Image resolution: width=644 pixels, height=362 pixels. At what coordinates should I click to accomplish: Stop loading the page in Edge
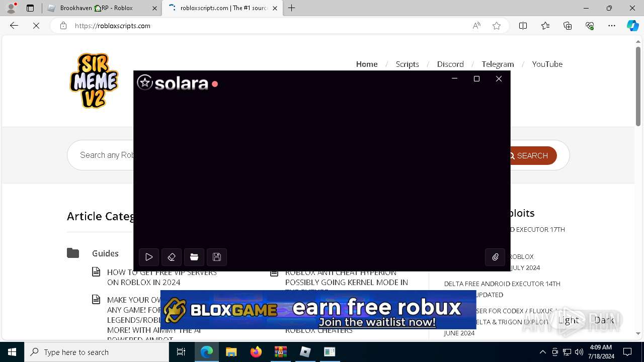point(36,26)
